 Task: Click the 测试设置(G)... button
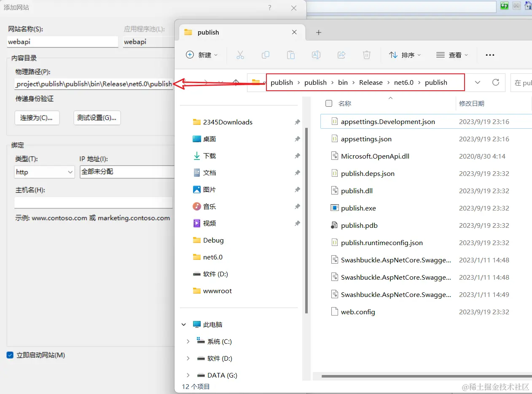pyautogui.click(x=97, y=118)
